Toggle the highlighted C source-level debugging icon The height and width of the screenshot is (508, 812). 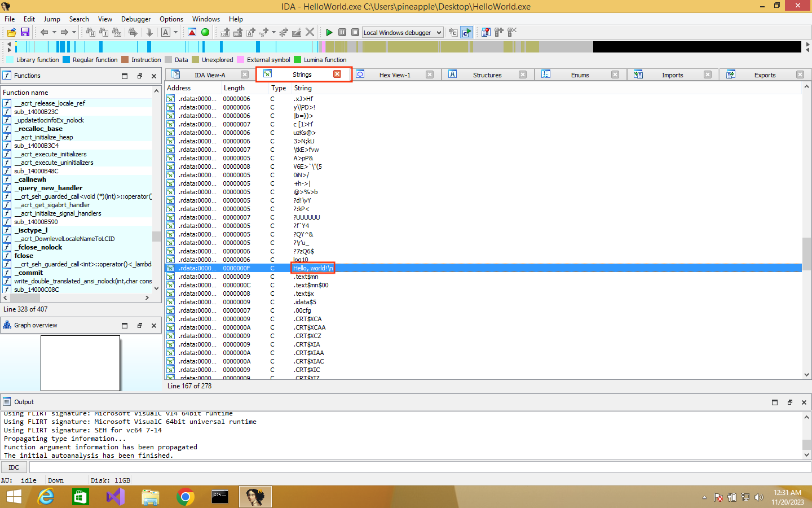pos(466,32)
